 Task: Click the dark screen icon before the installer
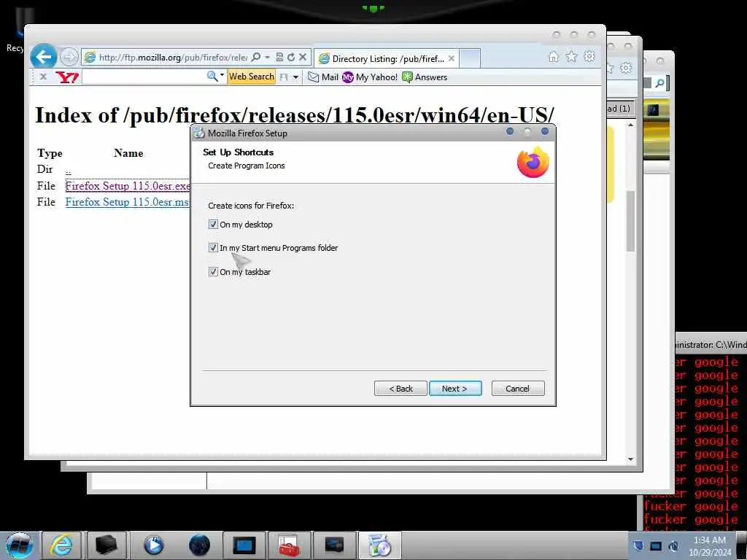[334, 545]
